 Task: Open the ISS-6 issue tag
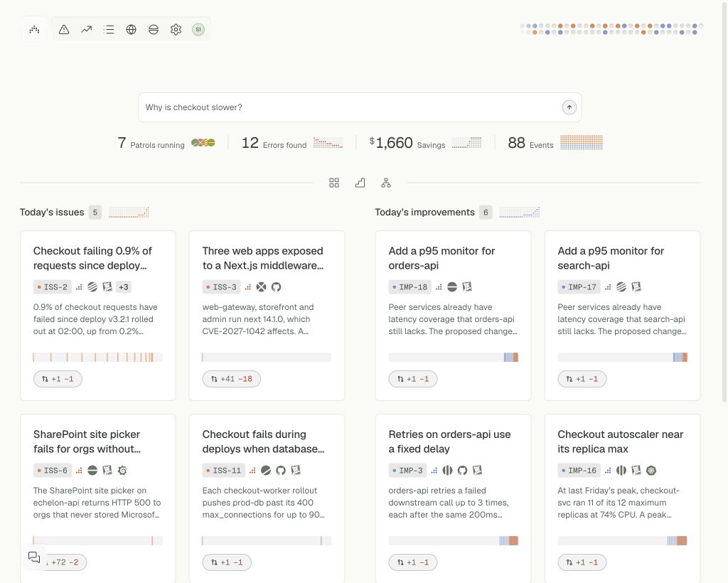coord(53,470)
